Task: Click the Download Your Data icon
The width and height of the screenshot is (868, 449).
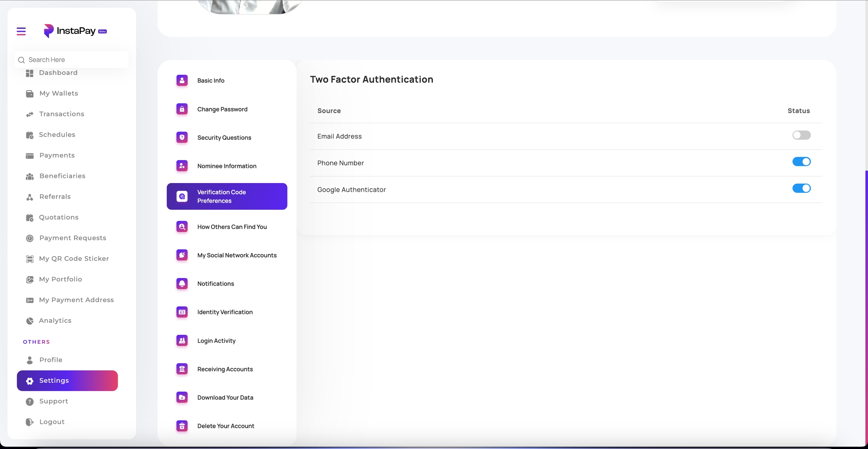Action: pos(182,397)
